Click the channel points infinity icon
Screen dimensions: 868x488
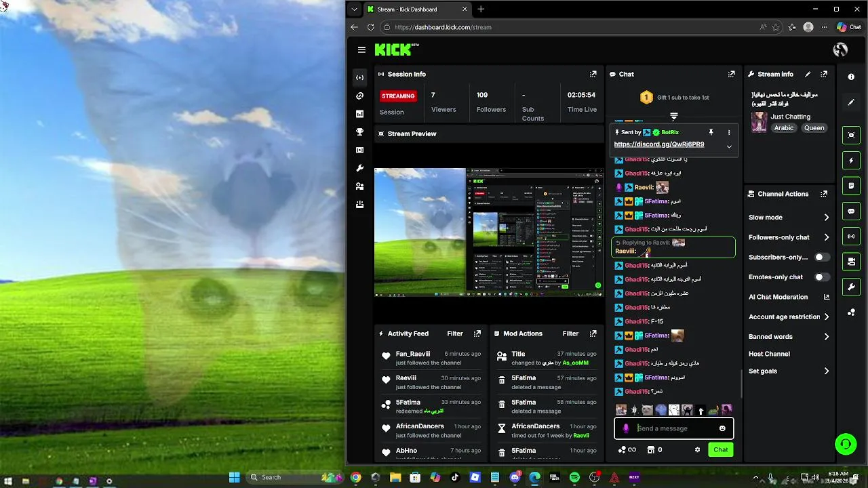[x=627, y=449]
